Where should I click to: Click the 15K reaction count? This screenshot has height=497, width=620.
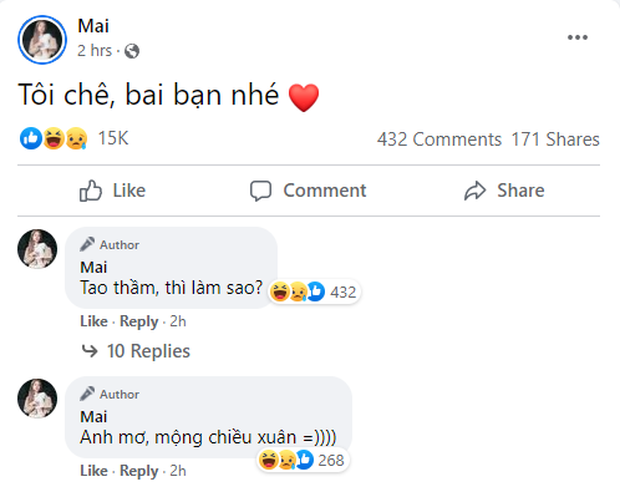112,139
